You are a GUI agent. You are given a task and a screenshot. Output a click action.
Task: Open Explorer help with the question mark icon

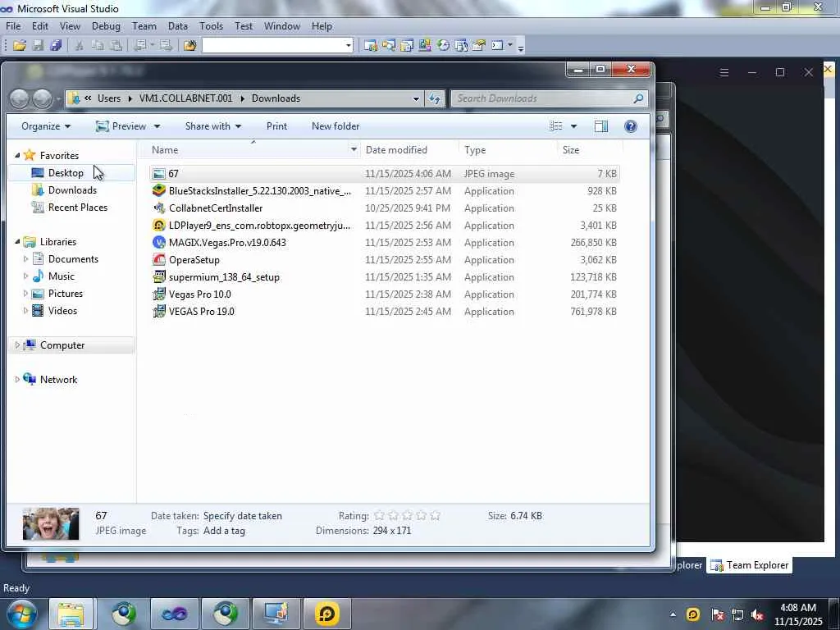point(631,126)
